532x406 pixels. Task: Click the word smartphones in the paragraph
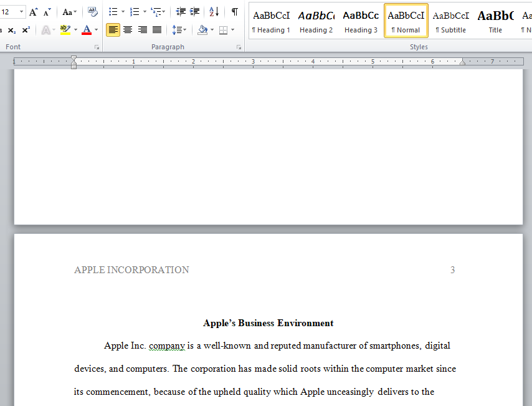coord(396,346)
